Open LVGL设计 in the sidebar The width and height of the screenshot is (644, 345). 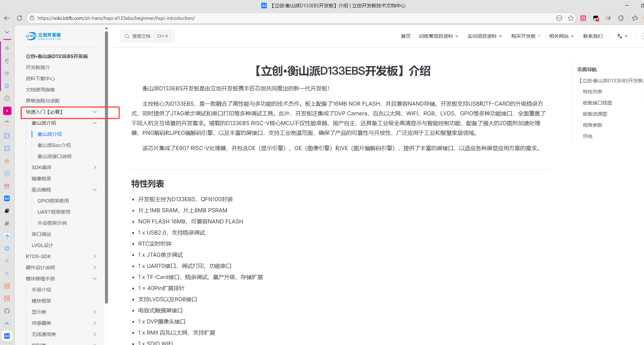click(42, 245)
